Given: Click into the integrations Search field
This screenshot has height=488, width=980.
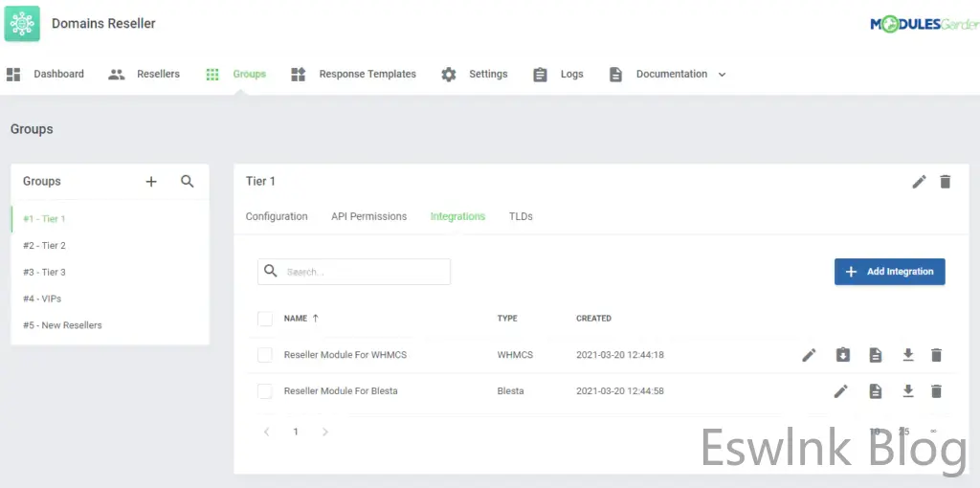Looking at the screenshot, I should coord(364,272).
